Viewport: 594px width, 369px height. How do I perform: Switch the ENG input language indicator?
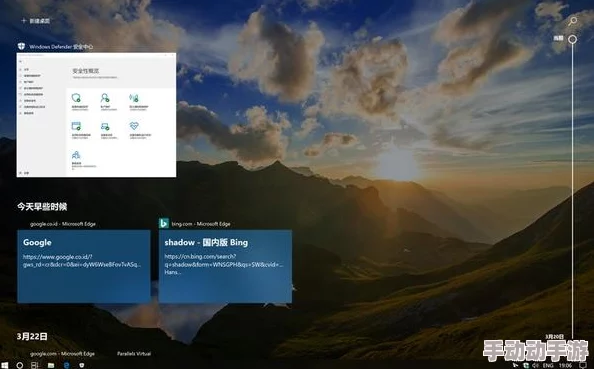click(x=548, y=366)
